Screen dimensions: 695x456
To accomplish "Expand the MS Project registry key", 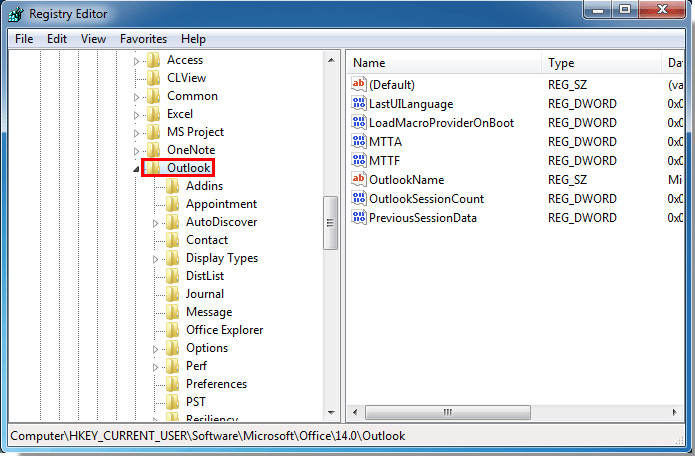I will 137,133.
